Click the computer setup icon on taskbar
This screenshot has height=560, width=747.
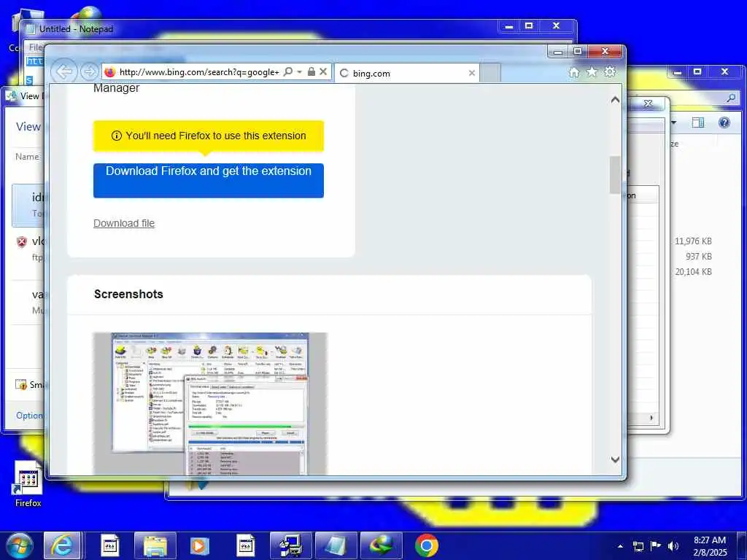(290, 545)
